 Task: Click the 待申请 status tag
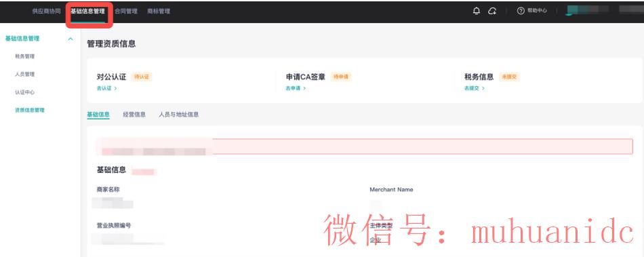coord(341,77)
